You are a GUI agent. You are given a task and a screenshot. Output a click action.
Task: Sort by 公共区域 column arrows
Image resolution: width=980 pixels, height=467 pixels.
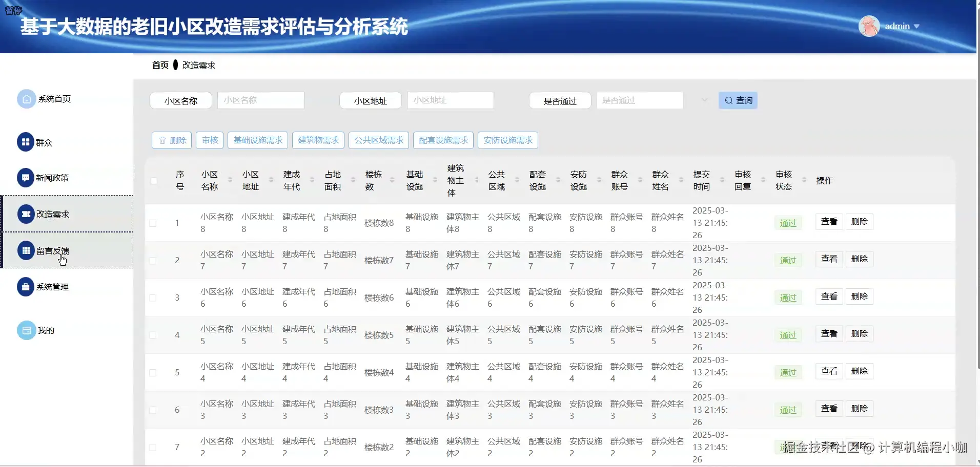(x=517, y=180)
